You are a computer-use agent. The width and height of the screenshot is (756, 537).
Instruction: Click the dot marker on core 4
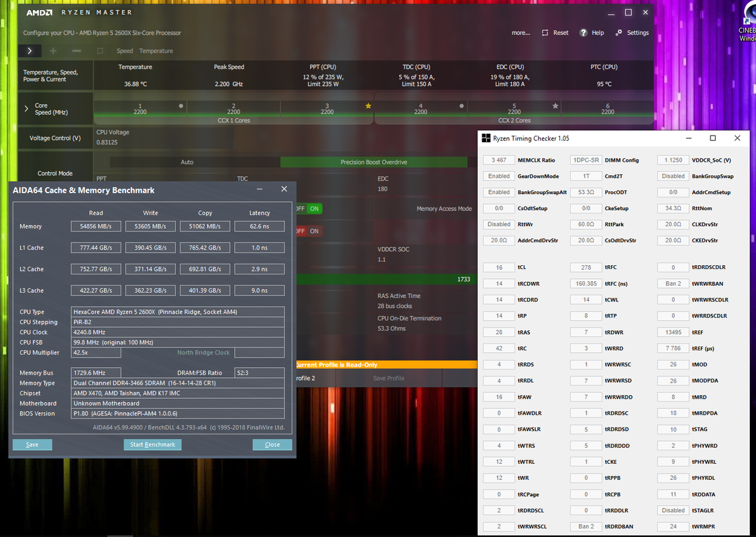coord(462,105)
